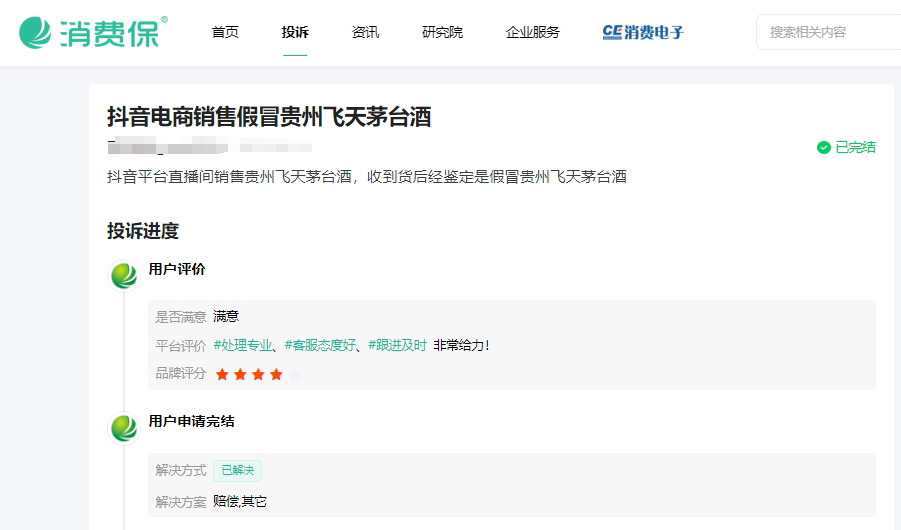
Task: Click the 解决方式 label
Action: (180, 470)
